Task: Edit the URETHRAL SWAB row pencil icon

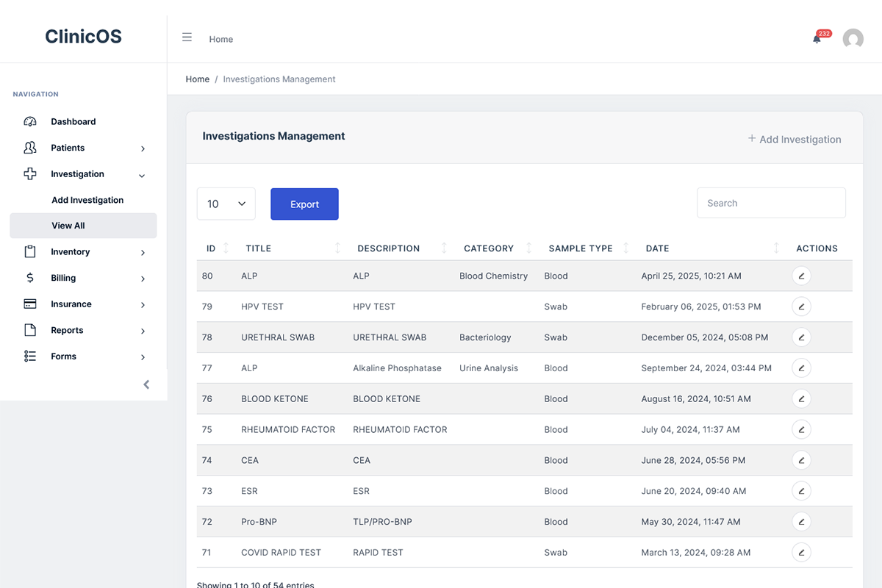Action: pyautogui.click(x=801, y=337)
